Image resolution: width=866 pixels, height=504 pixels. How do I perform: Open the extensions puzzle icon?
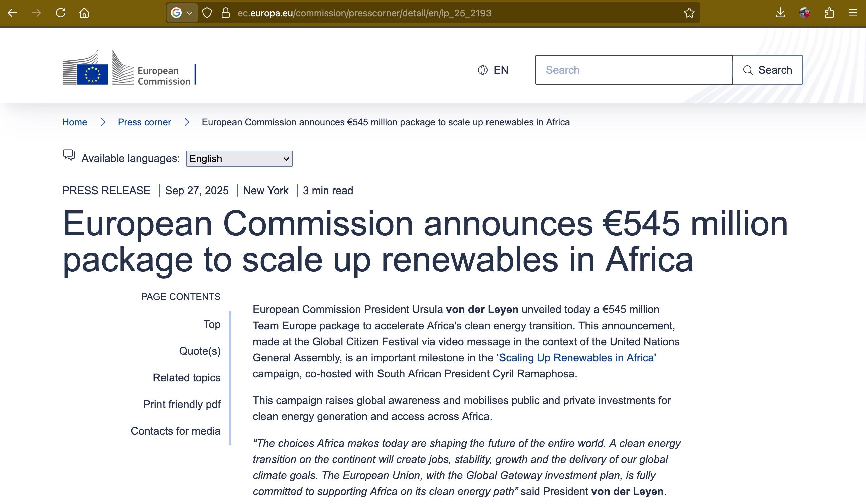[x=829, y=13]
